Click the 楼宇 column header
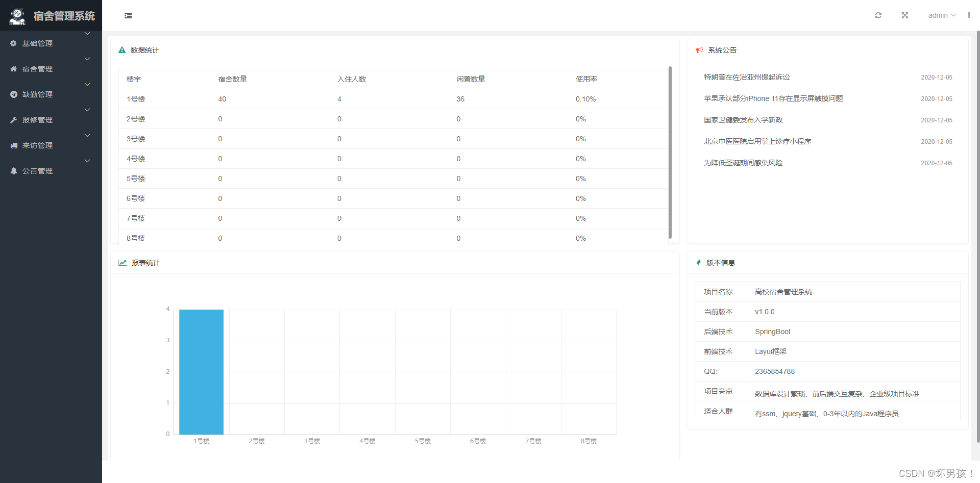980x483 pixels. (134, 79)
